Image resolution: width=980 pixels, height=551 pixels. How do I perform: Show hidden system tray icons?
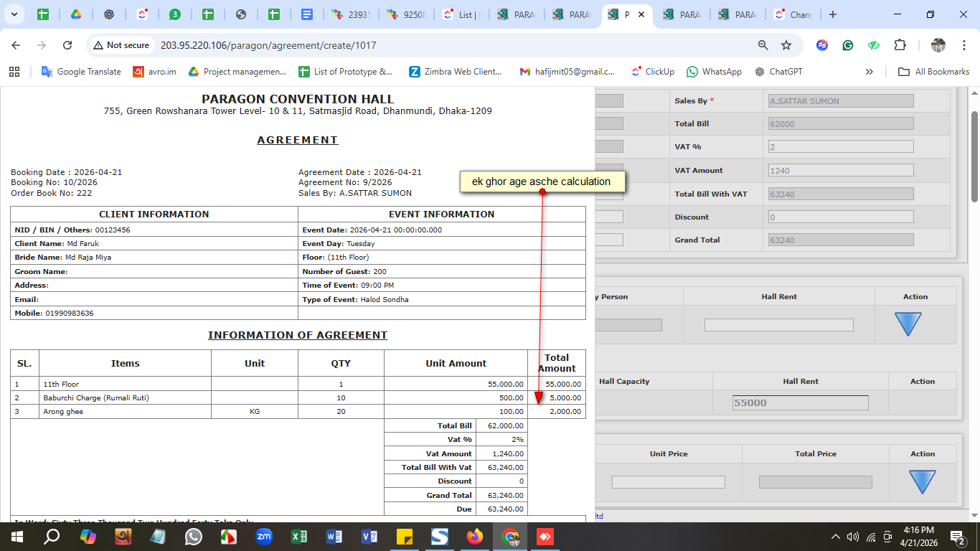[x=835, y=537]
